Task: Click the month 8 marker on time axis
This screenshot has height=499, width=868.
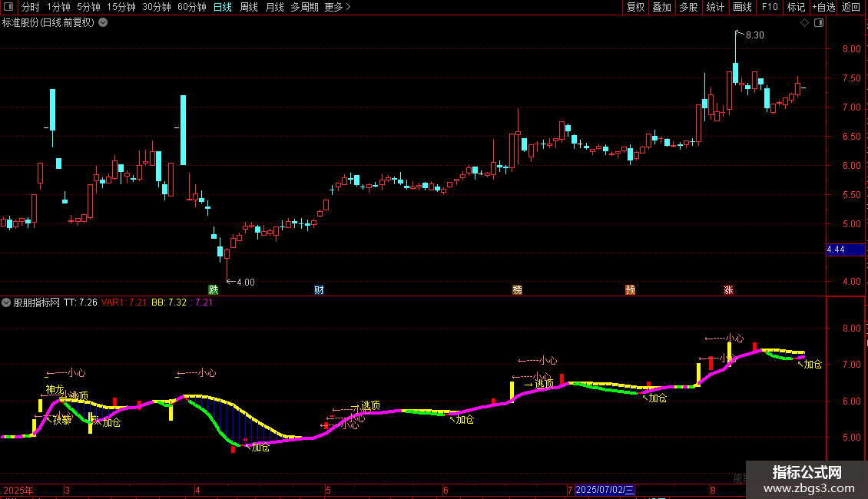Action: click(713, 490)
